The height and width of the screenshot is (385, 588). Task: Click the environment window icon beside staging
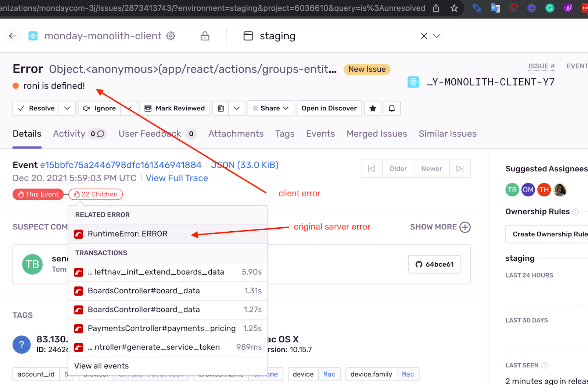pyautogui.click(x=248, y=36)
